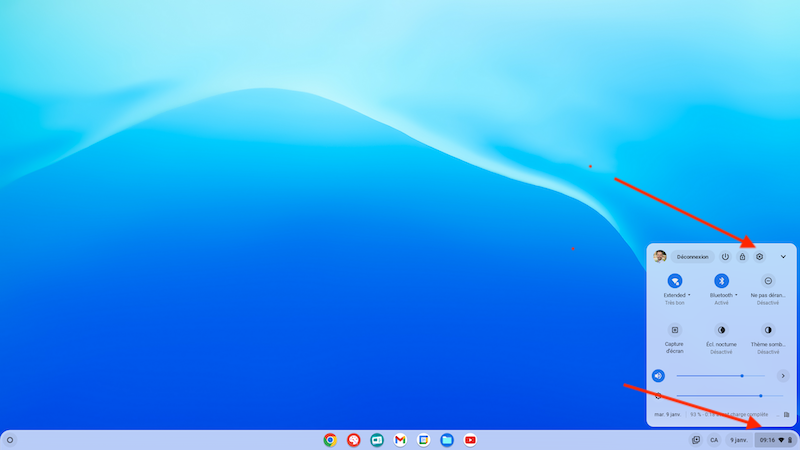Click the battery 93 % status text
Viewport: 800px width, 450px height.
(x=729, y=415)
